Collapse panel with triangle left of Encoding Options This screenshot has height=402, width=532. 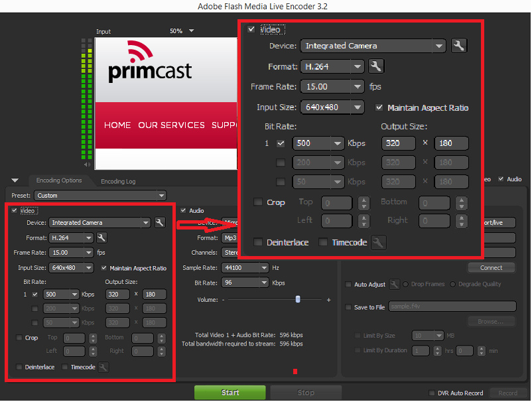(x=15, y=180)
